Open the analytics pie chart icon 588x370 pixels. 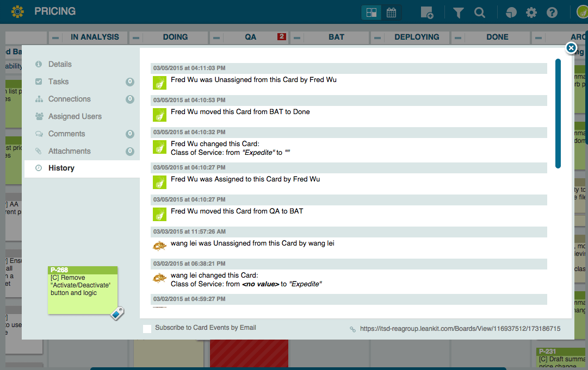(511, 12)
